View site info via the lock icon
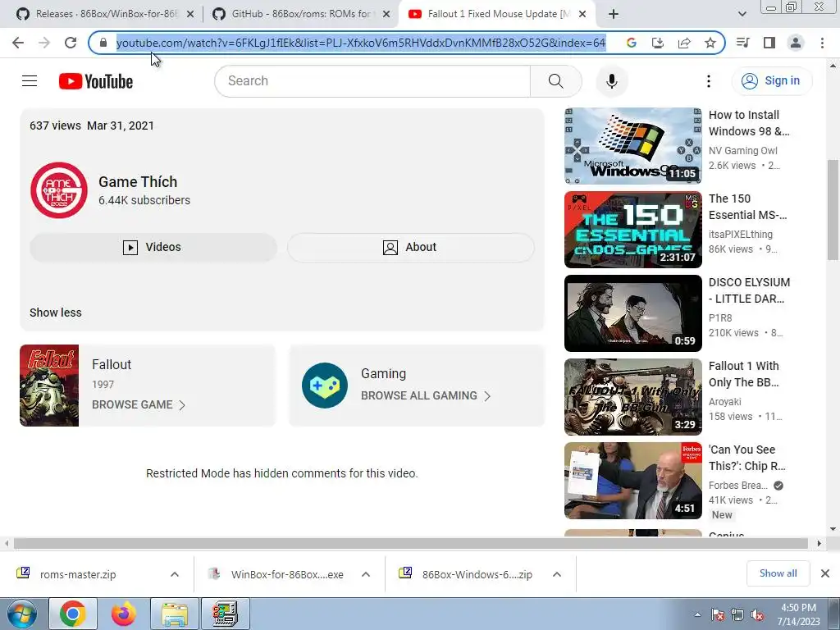840x630 pixels. point(103,43)
